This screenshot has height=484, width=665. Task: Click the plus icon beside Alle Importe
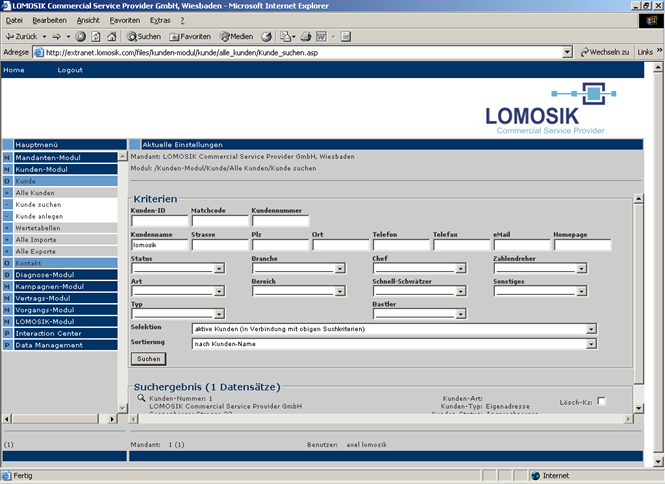click(x=7, y=240)
